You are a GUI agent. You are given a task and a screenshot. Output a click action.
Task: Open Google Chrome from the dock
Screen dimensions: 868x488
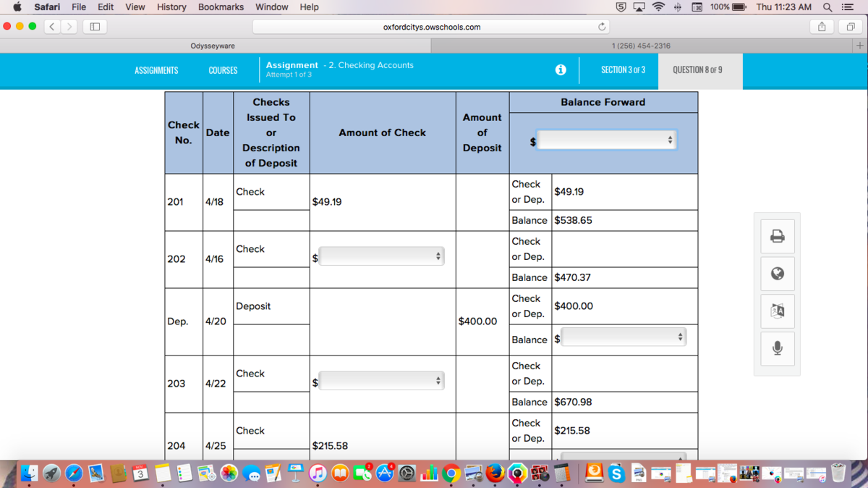(x=451, y=474)
